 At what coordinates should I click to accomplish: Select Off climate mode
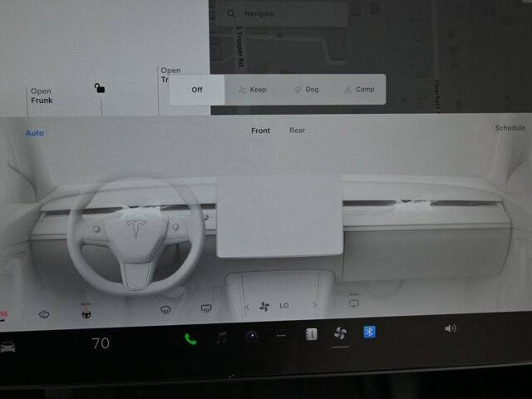[197, 90]
